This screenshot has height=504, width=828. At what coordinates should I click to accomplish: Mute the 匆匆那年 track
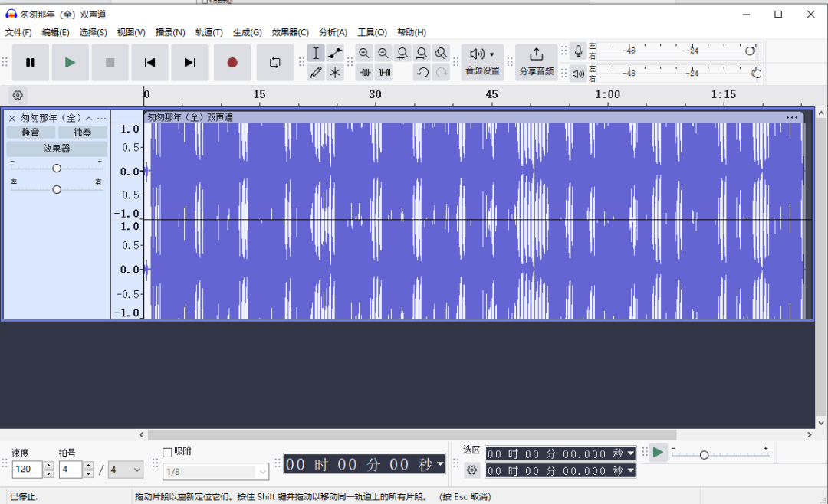[30, 132]
